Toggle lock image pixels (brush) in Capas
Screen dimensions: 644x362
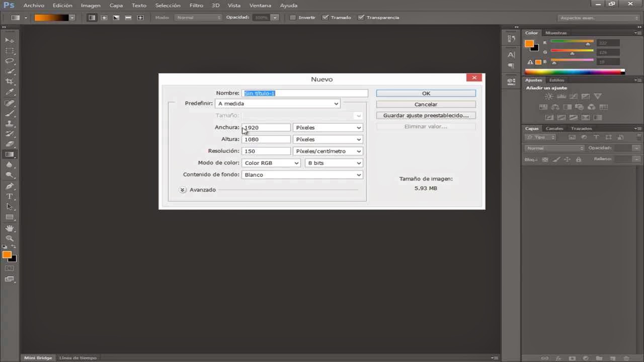pyautogui.click(x=556, y=159)
